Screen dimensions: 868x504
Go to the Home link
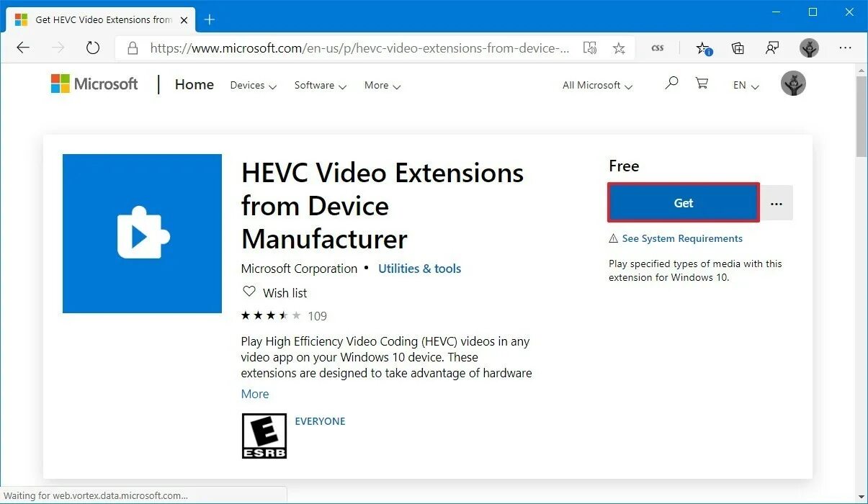pos(194,84)
